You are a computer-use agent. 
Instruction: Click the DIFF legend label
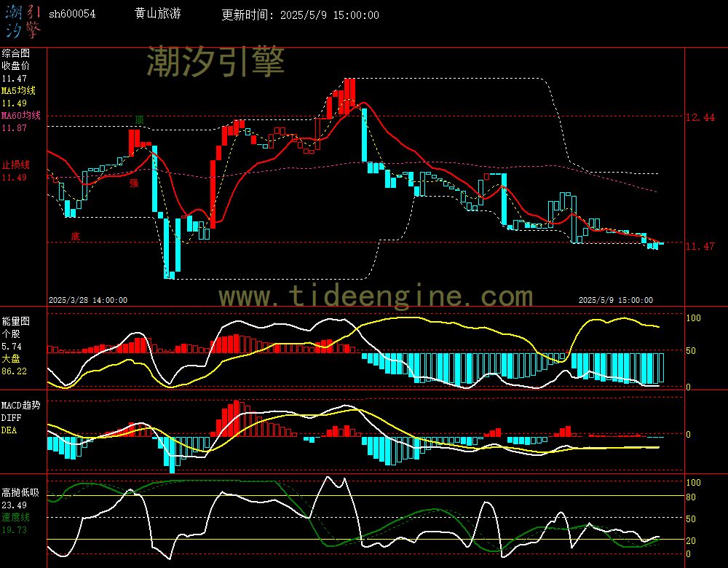pyautogui.click(x=11, y=418)
